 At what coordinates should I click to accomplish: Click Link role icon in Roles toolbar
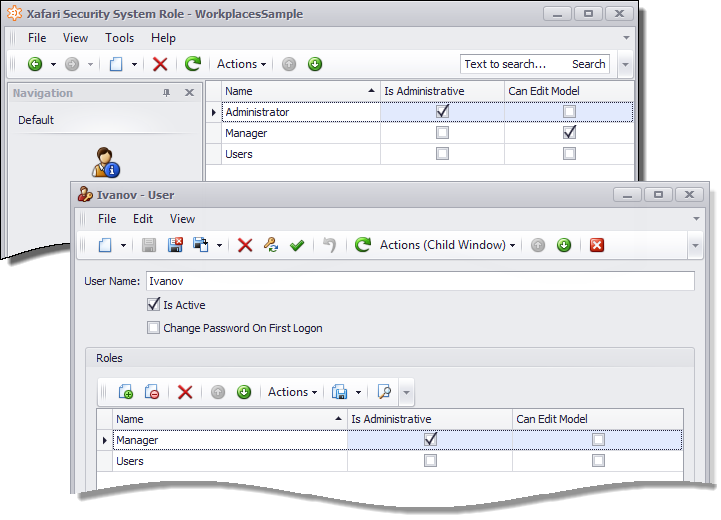point(126,392)
